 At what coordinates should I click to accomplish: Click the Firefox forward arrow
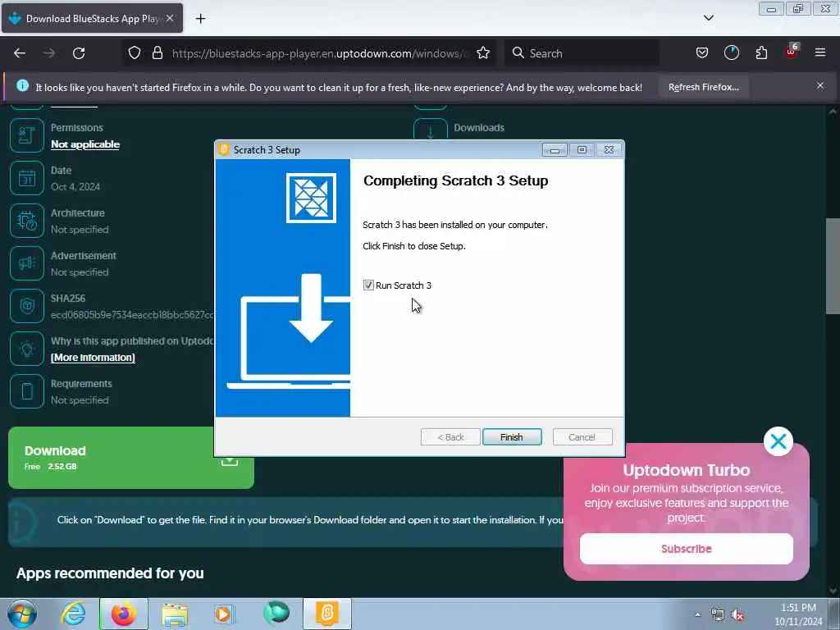click(x=49, y=53)
